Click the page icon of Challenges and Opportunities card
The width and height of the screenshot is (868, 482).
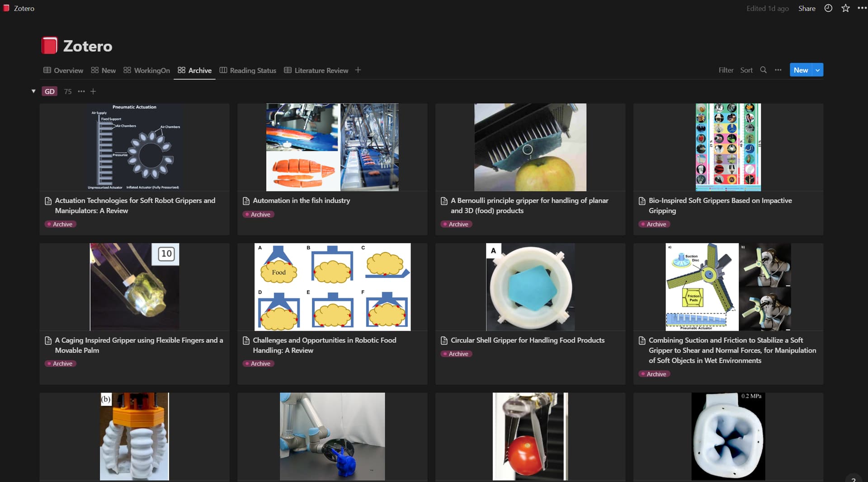coord(246,341)
